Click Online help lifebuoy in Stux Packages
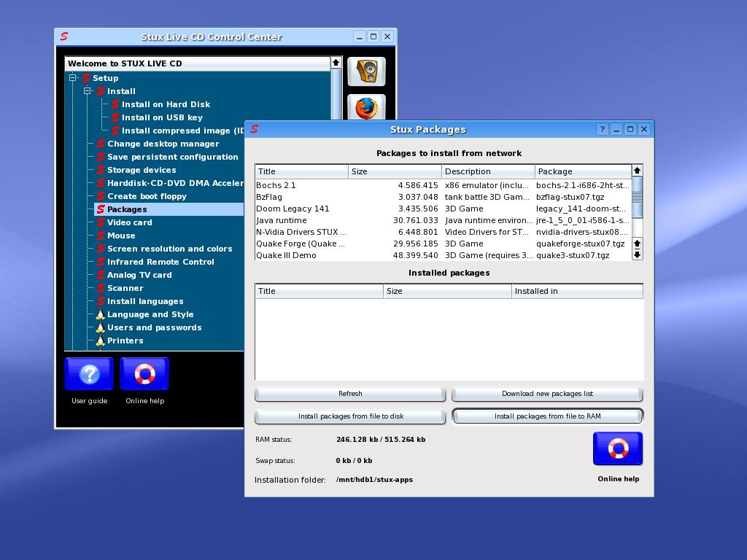Image resolution: width=747 pixels, height=560 pixels. 618,448
